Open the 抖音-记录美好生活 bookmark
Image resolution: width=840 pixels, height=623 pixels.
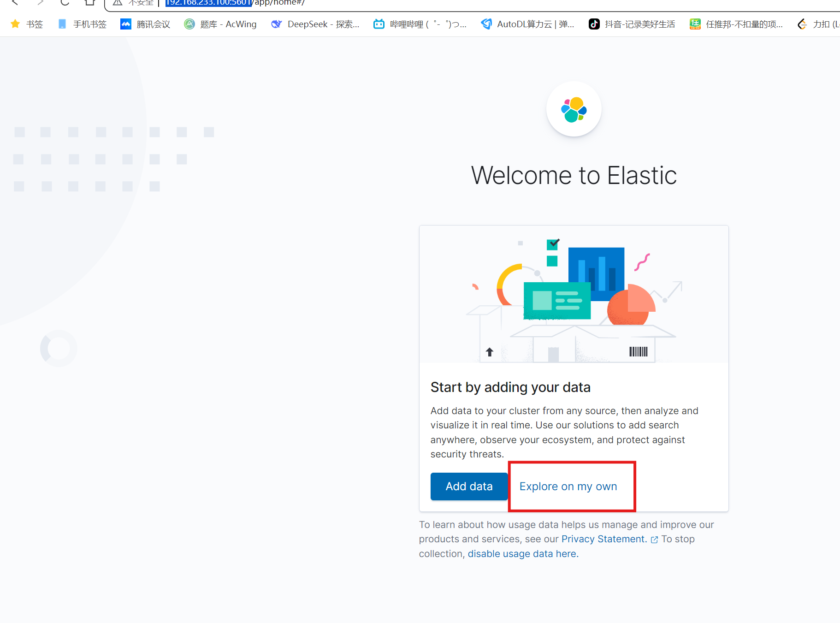click(x=632, y=24)
